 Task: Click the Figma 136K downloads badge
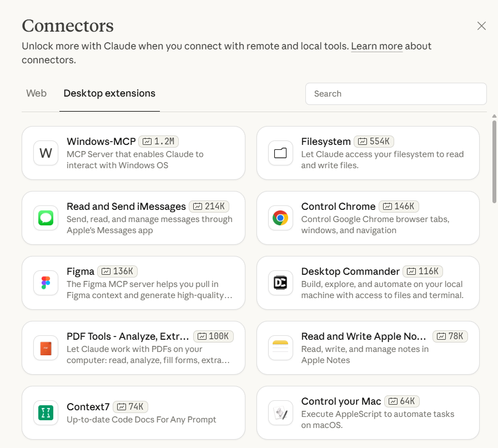click(x=117, y=271)
